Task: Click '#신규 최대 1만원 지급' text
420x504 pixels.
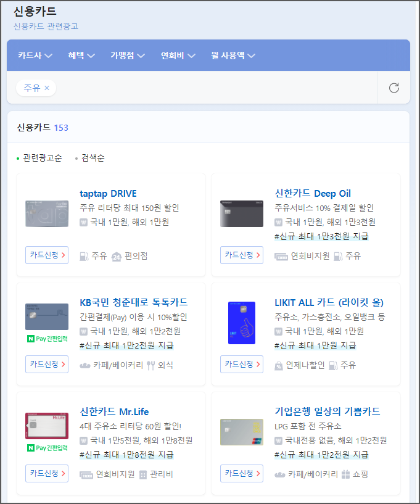Action: [x=315, y=345]
